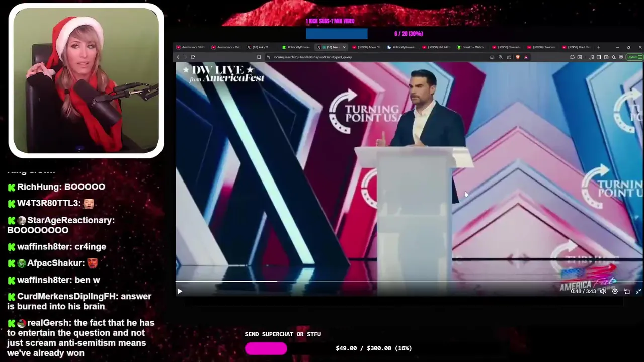Switch to the 'Sneako - Watch' tab
Viewport: 644px width, 362px height.
(x=471, y=47)
